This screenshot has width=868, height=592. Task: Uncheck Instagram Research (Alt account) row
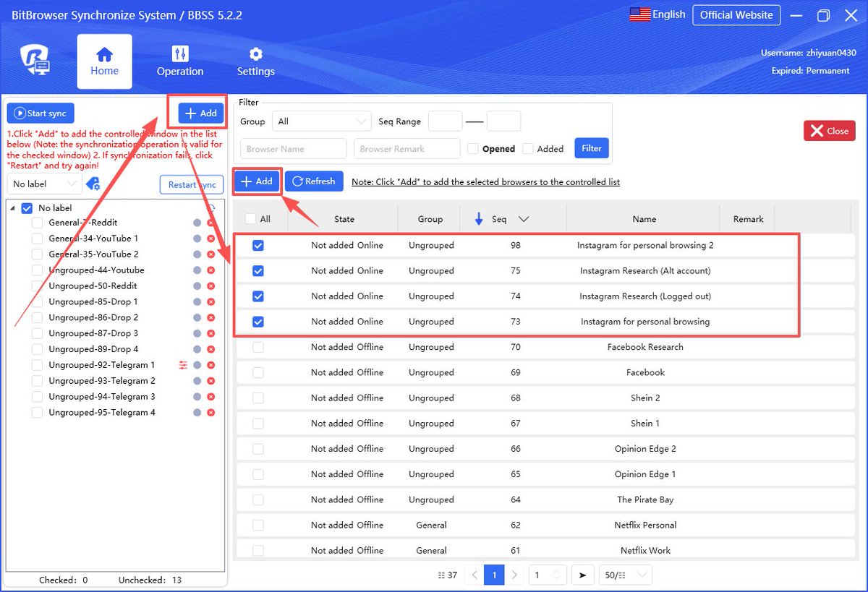pos(258,271)
